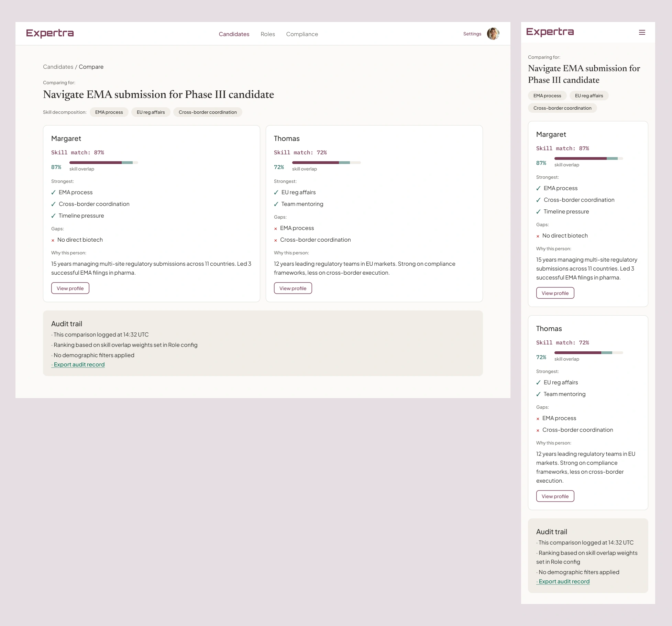Open the Compliance tab
The height and width of the screenshot is (626, 672).
[x=302, y=34]
